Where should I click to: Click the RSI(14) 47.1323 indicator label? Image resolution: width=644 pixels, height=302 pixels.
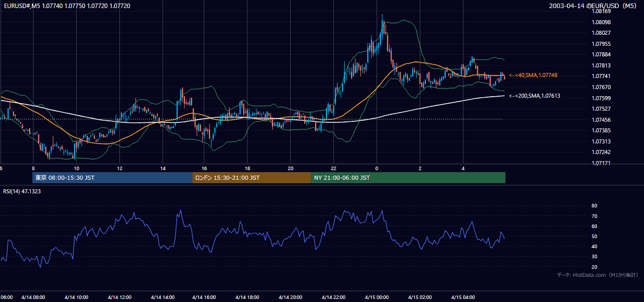coord(22,191)
